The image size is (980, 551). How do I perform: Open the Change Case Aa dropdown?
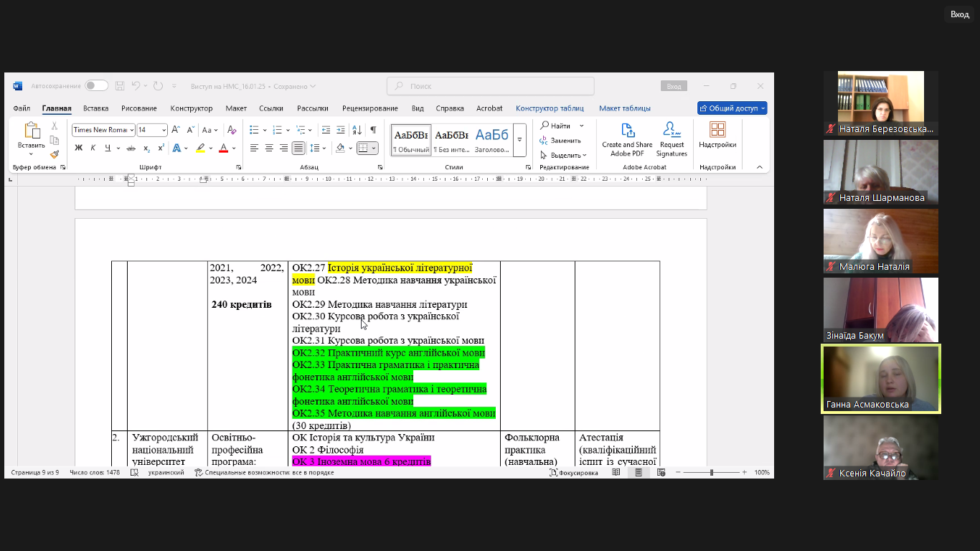click(x=209, y=130)
